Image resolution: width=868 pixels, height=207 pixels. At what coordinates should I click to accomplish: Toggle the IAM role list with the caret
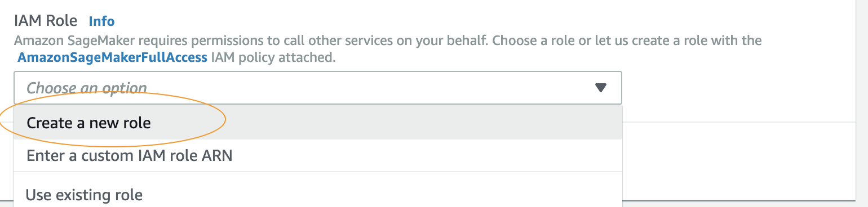(600, 88)
